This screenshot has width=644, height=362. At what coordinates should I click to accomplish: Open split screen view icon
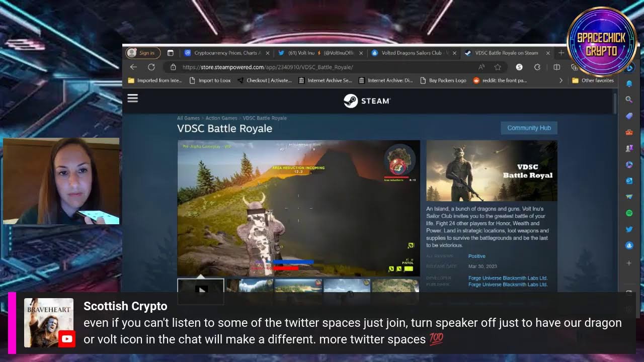(x=556, y=67)
